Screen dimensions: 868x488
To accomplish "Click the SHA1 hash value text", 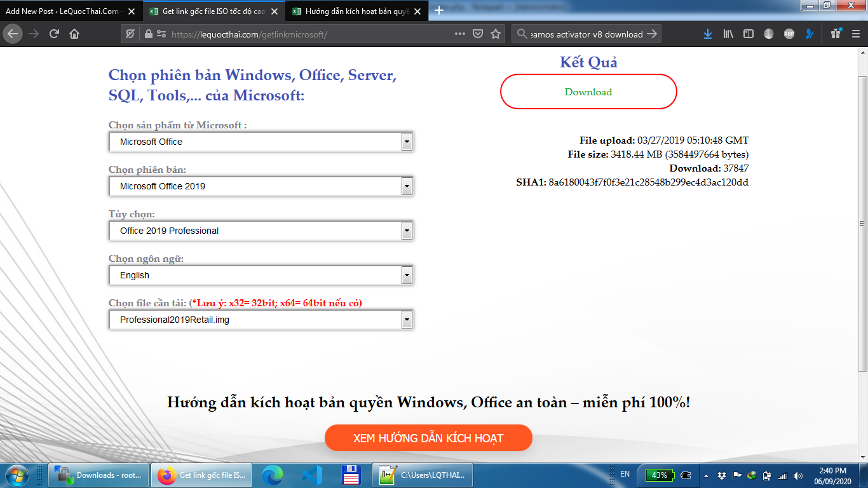I will click(648, 182).
